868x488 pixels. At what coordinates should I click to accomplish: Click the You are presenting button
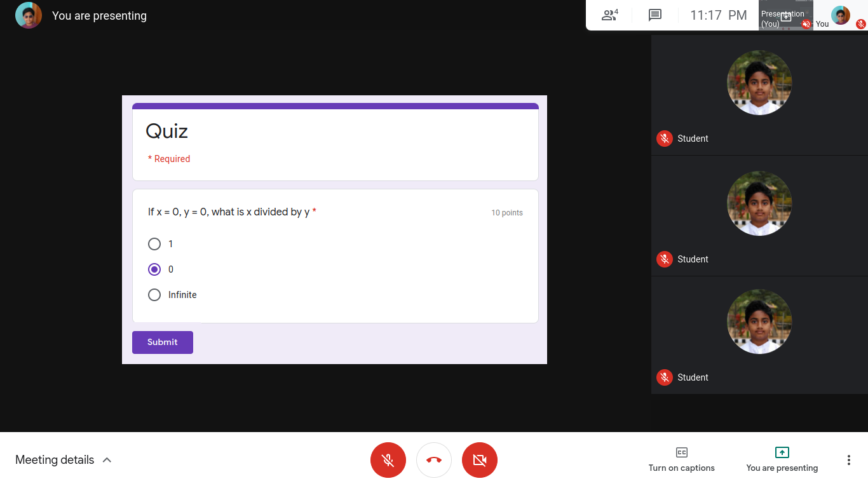point(782,459)
